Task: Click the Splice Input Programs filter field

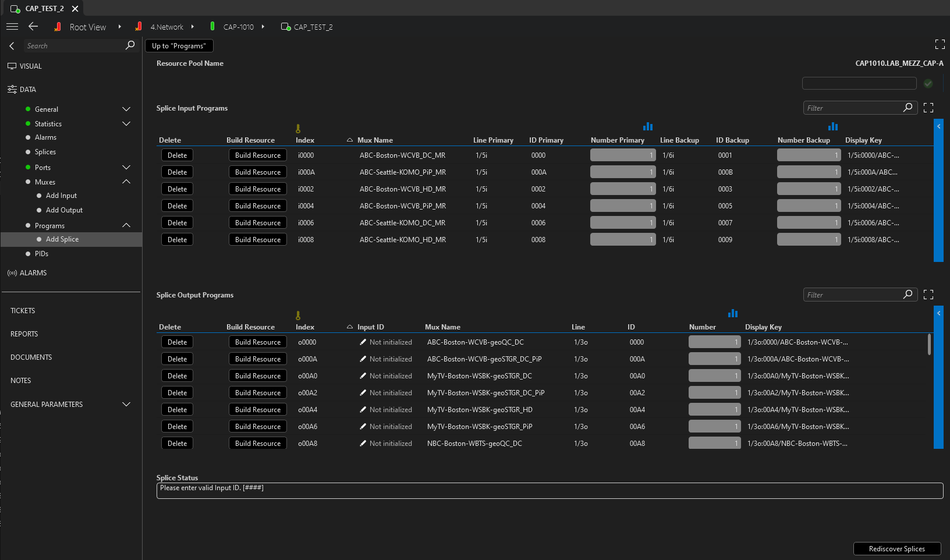Action: point(853,108)
